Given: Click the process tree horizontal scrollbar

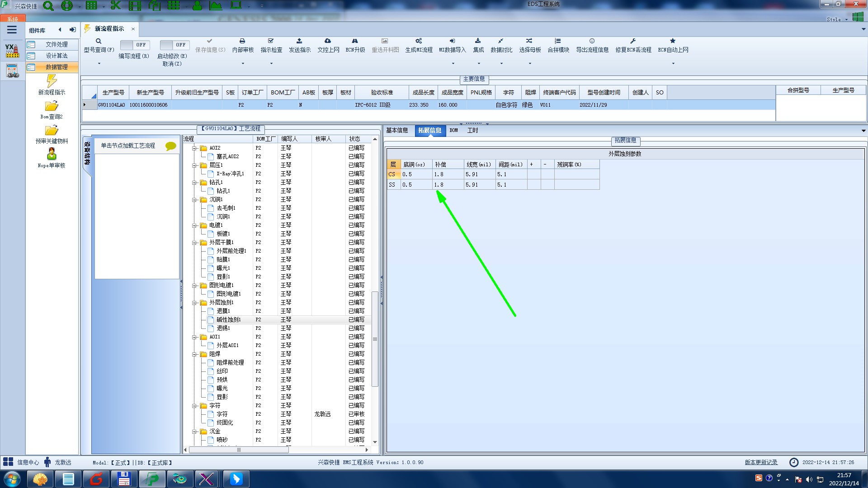Looking at the screenshot, I should click(239, 450).
